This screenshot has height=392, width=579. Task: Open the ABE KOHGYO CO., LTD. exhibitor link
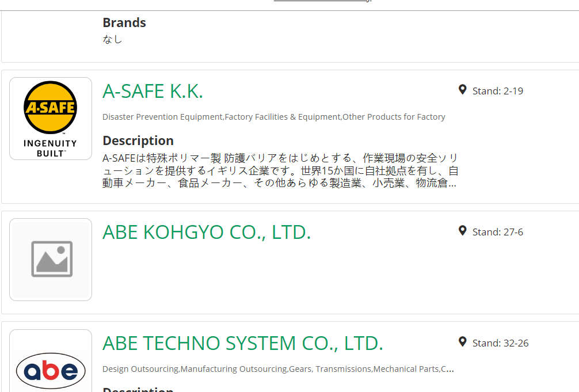tap(207, 233)
